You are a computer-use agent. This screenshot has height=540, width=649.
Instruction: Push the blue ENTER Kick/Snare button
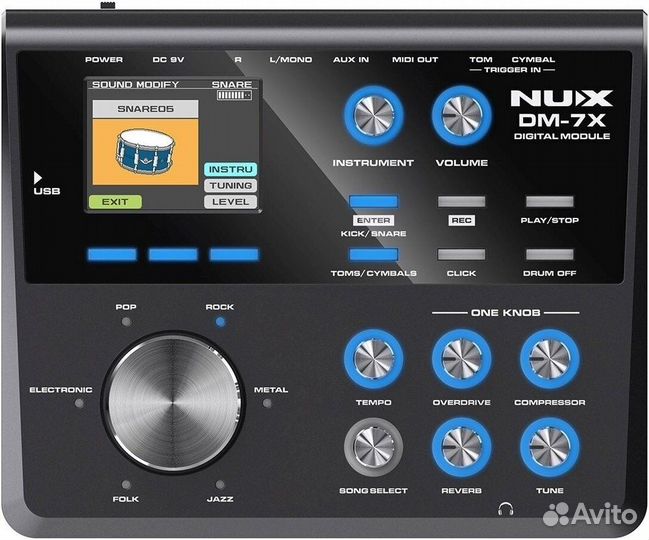point(373,202)
